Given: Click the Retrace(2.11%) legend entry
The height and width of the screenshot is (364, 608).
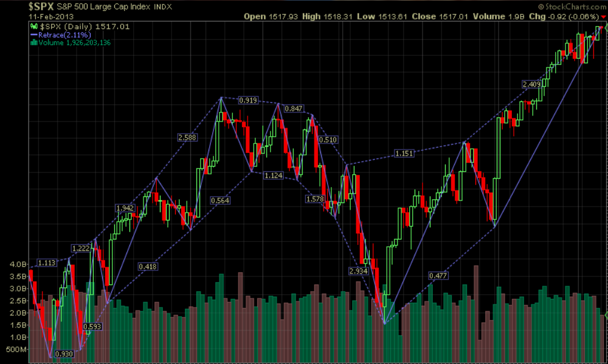Looking at the screenshot, I should point(65,35).
